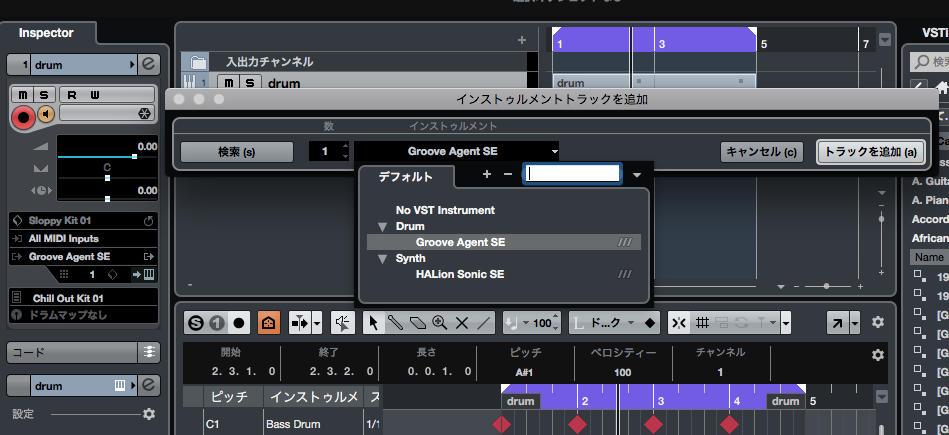Click the freeze snowflake icon in Inspector
Screen dimensions: 949x435
point(144,113)
